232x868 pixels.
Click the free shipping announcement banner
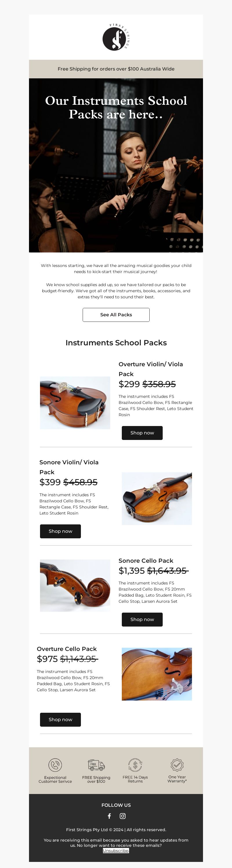tap(116, 69)
